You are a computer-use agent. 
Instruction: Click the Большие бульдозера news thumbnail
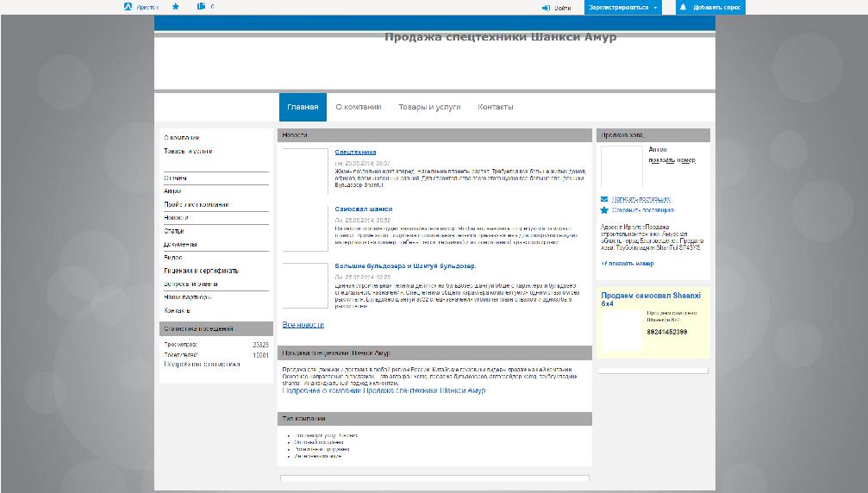pyautogui.click(x=305, y=285)
